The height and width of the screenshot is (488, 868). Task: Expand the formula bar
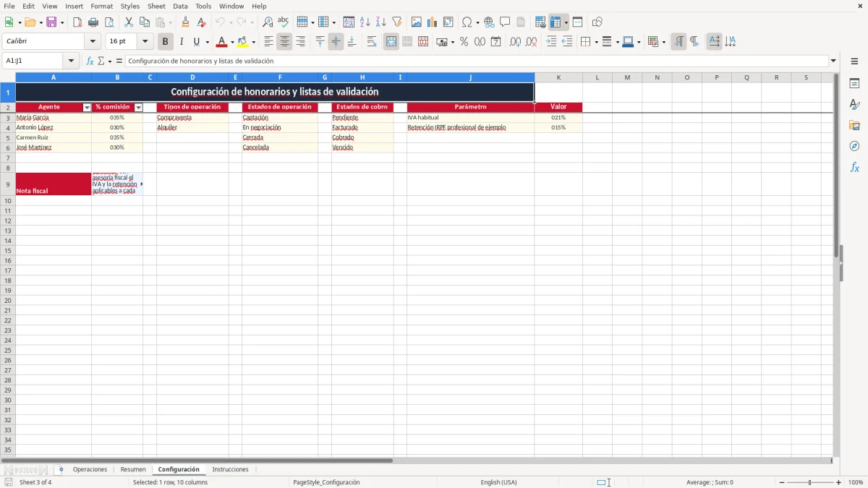coord(833,61)
